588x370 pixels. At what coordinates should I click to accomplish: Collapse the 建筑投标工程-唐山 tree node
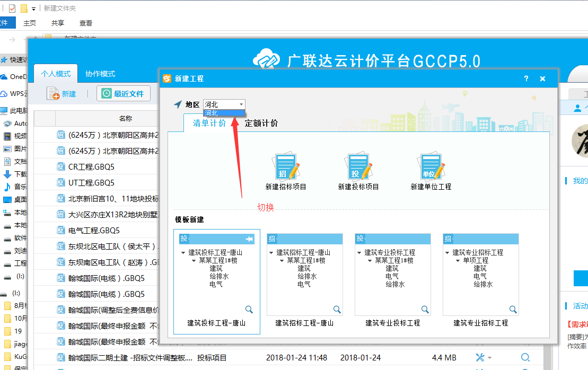coord(183,253)
